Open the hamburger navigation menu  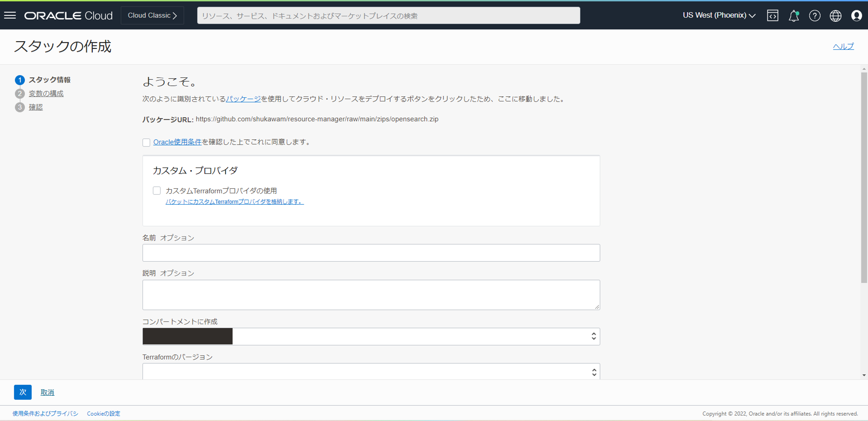[x=10, y=16]
